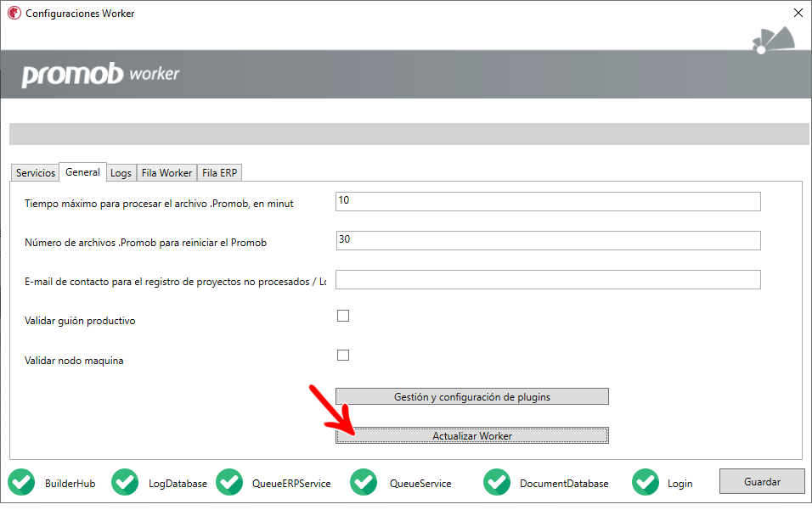Image resolution: width=812 pixels, height=510 pixels.
Task: Click the 'Validar guión productivo' label
Action: pos(80,321)
